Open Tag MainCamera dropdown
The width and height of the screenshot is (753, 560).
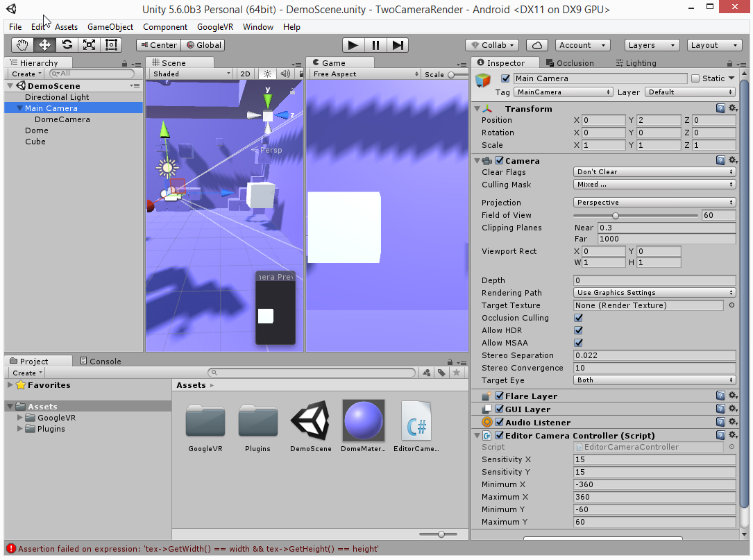click(x=563, y=92)
